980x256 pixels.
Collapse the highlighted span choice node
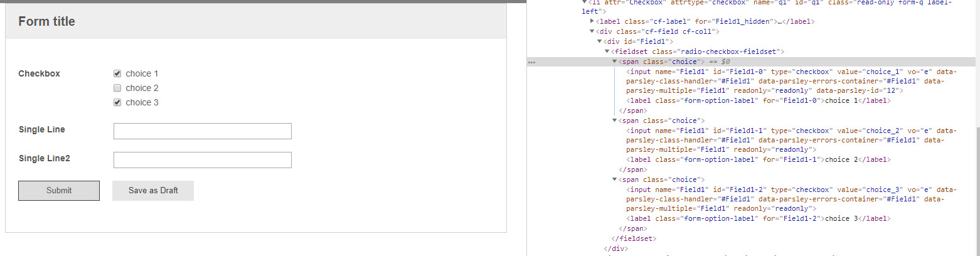(615, 62)
